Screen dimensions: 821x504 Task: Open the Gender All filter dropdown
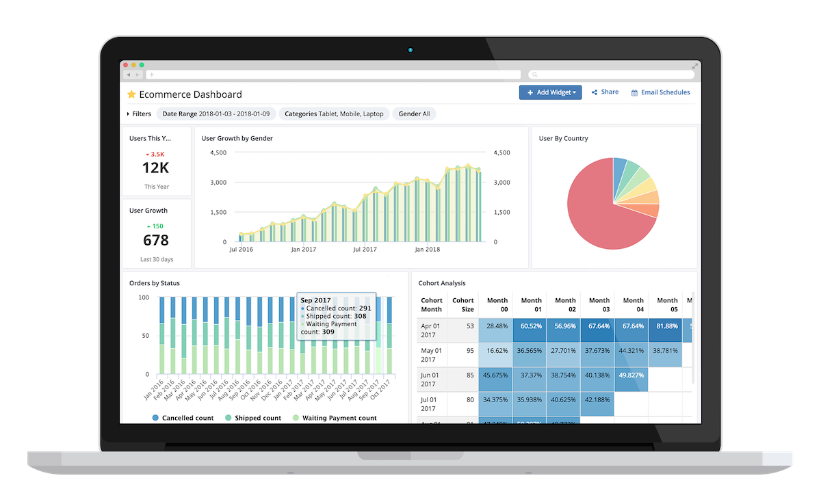pyautogui.click(x=415, y=113)
